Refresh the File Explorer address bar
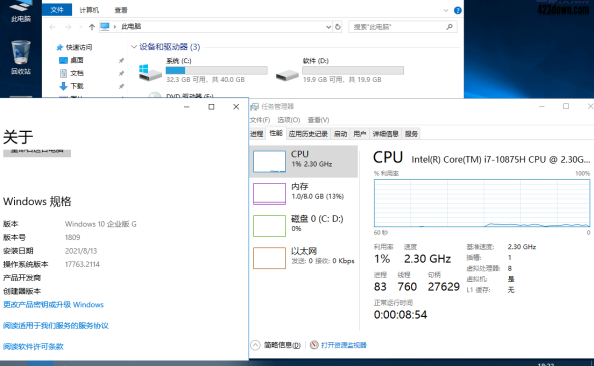This screenshot has width=594, height=366. (338, 27)
